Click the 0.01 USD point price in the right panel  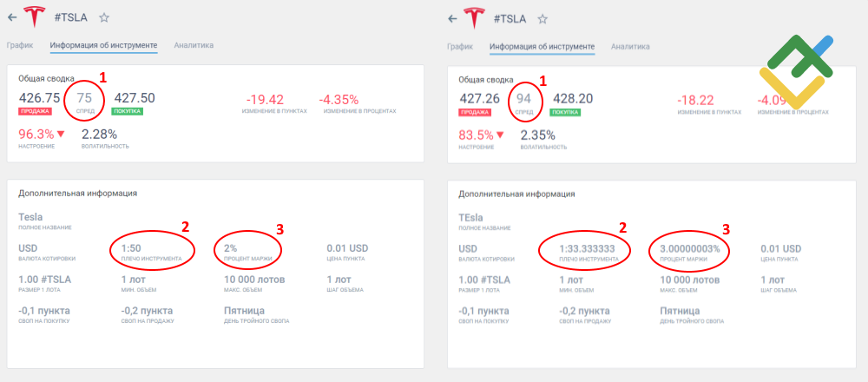point(781,249)
